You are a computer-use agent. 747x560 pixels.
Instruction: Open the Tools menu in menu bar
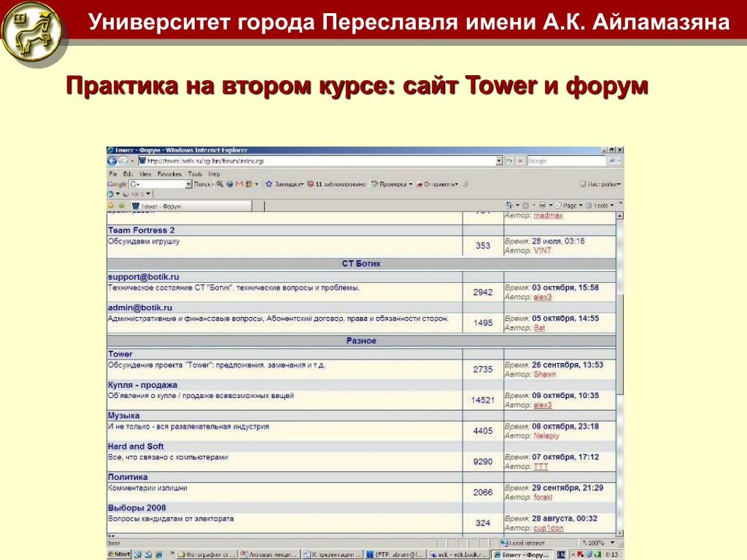[195, 174]
